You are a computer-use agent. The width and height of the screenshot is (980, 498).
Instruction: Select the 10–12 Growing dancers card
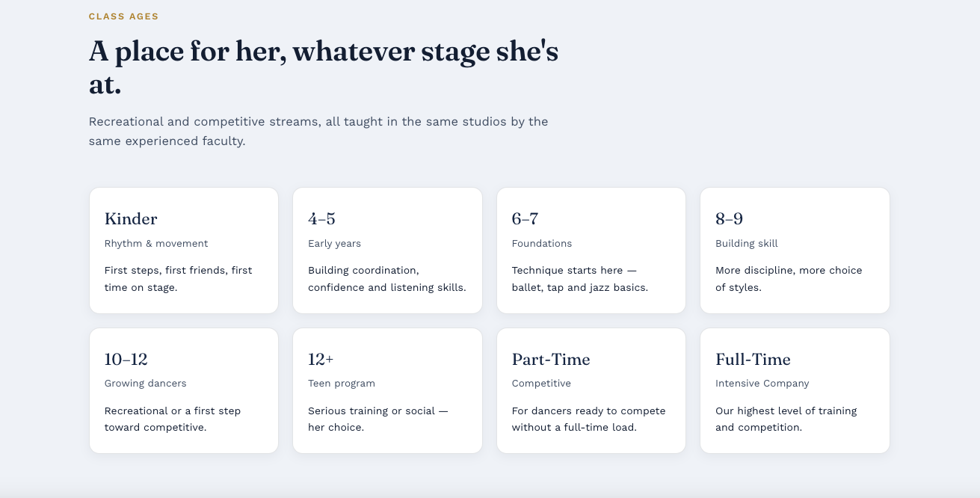(184, 390)
